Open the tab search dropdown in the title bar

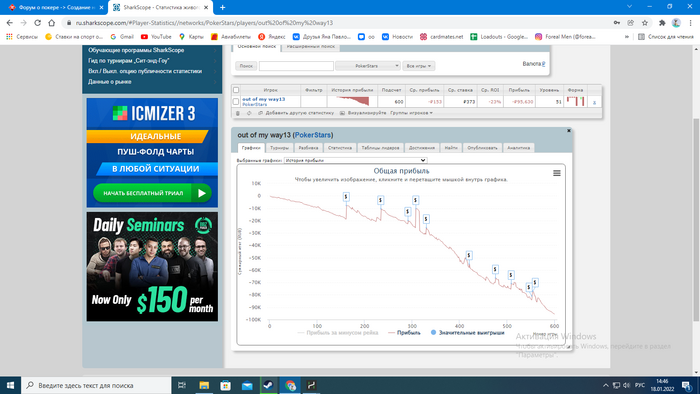pos(629,7)
